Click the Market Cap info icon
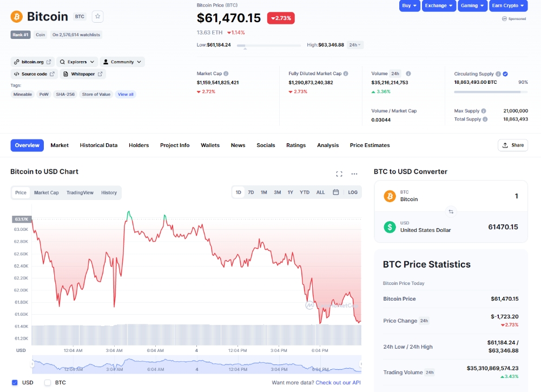 226,74
